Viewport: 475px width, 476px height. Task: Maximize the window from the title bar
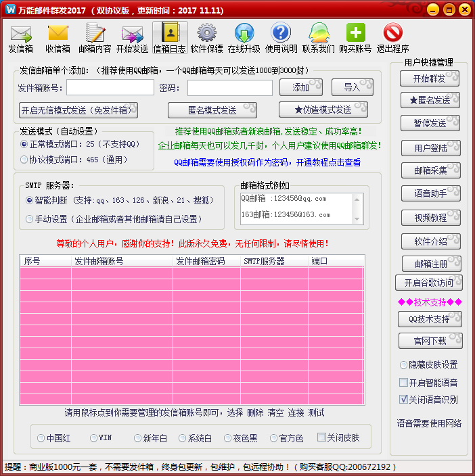pos(449,9)
